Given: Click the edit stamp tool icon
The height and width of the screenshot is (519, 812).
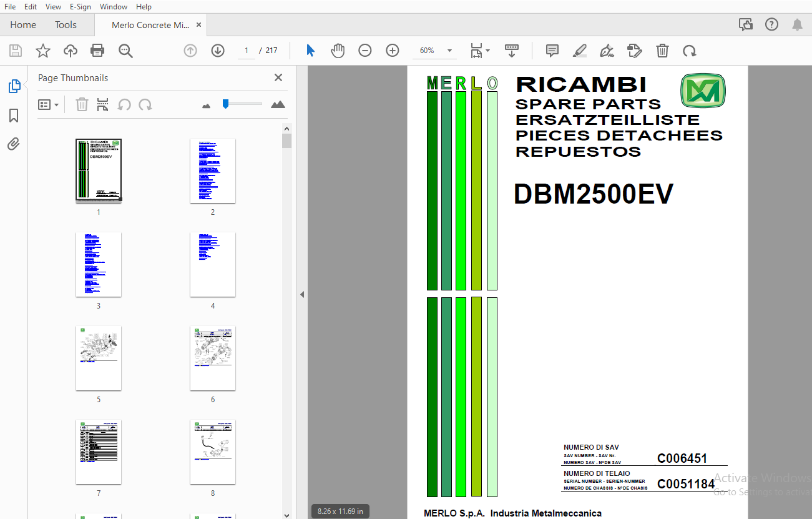Looking at the screenshot, I should tap(634, 51).
